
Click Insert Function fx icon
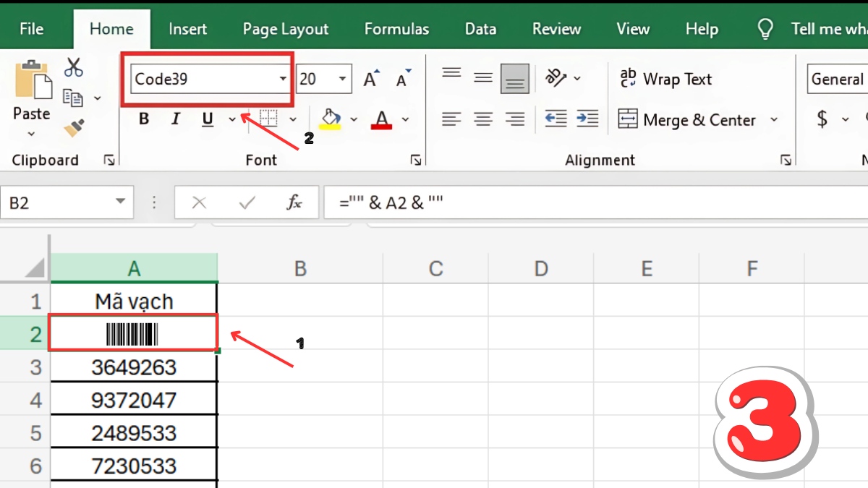point(294,203)
